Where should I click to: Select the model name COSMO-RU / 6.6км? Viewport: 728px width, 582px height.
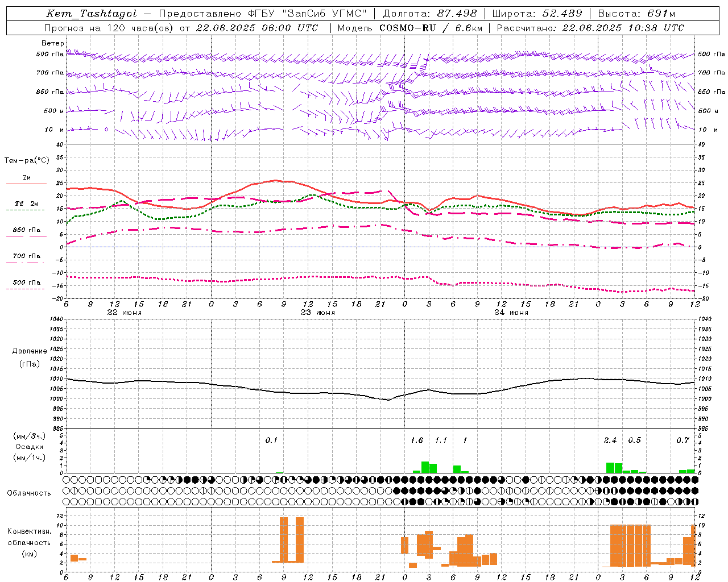pos(431,28)
